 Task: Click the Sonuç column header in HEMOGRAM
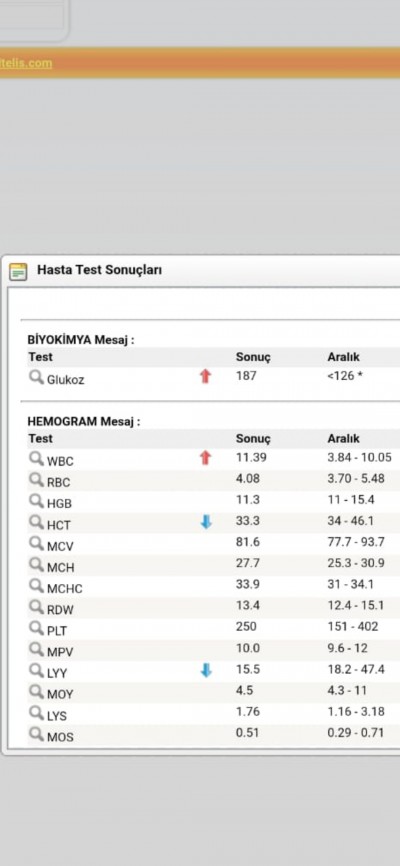pyautogui.click(x=253, y=439)
